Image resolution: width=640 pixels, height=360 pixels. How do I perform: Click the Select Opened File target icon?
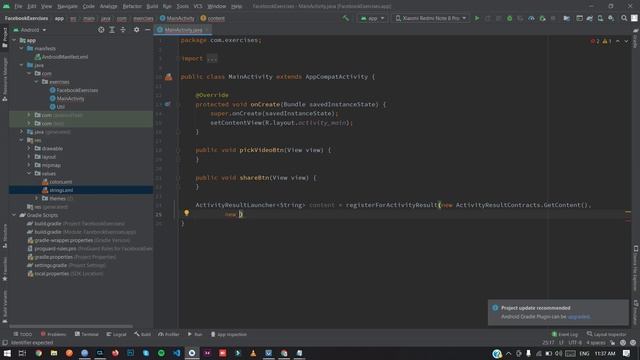point(101,30)
